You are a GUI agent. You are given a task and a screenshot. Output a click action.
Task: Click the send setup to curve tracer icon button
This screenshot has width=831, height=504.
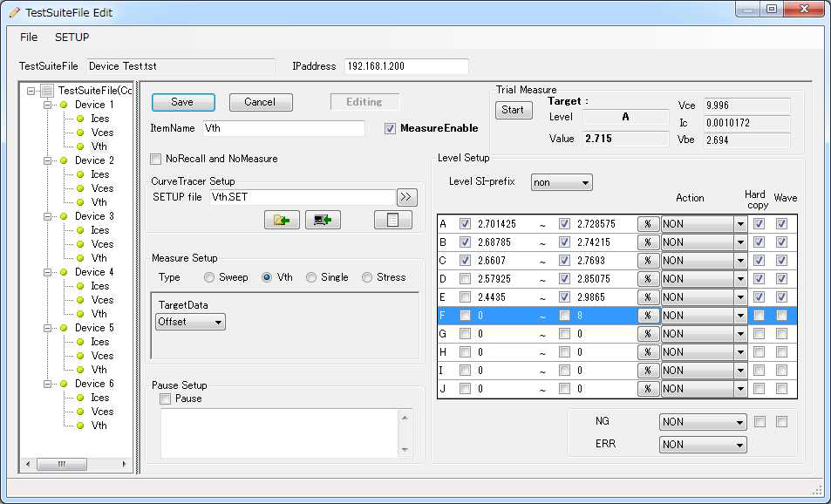[323, 220]
